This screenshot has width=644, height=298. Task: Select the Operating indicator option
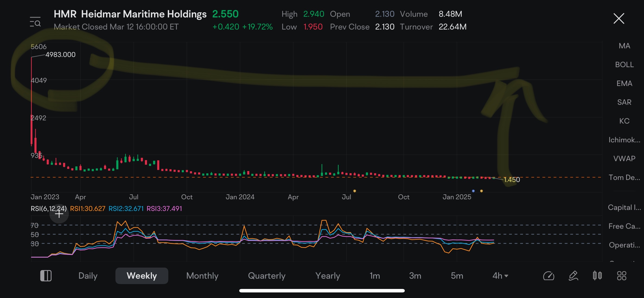point(624,245)
